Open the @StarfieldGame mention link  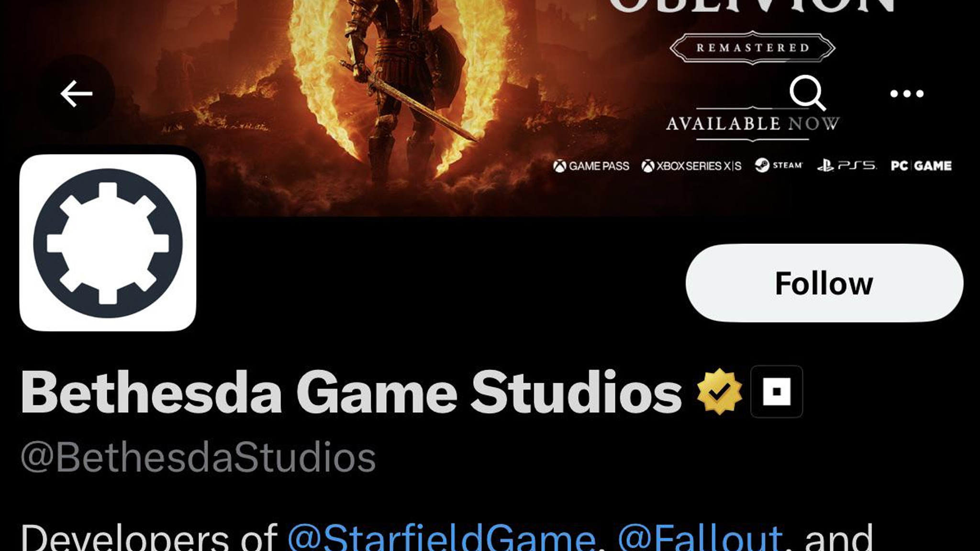tap(442, 538)
